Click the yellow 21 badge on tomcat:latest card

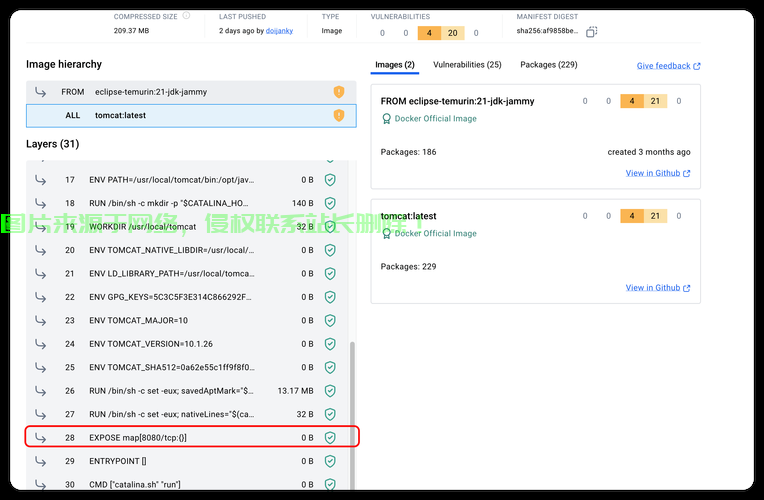pos(655,216)
